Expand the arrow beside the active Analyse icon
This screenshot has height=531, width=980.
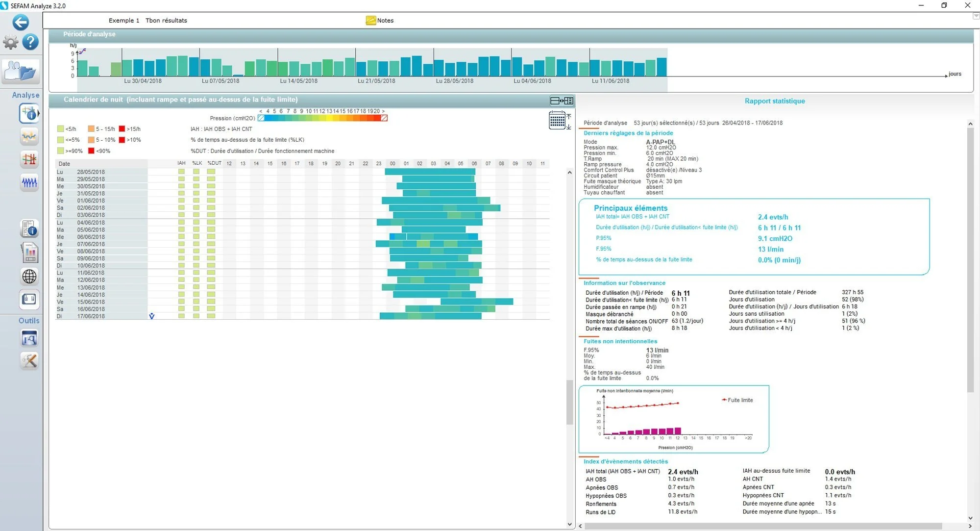coord(38,114)
